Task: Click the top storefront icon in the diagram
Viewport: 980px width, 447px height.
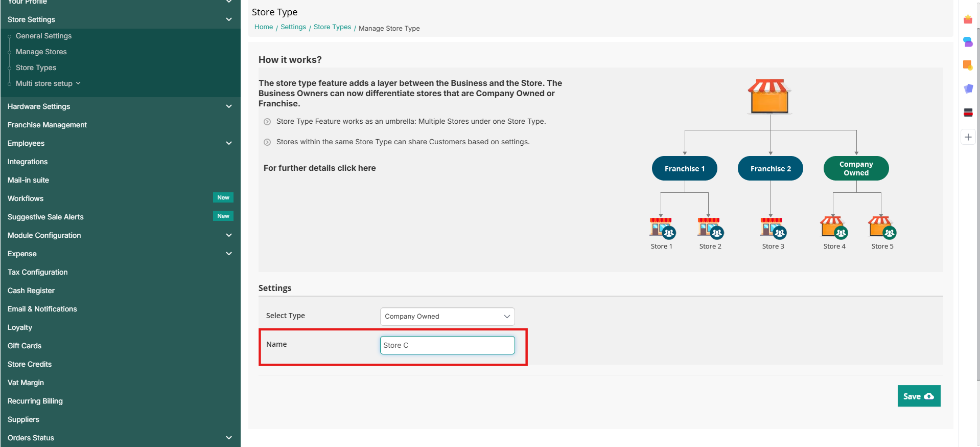Action: coord(769,97)
